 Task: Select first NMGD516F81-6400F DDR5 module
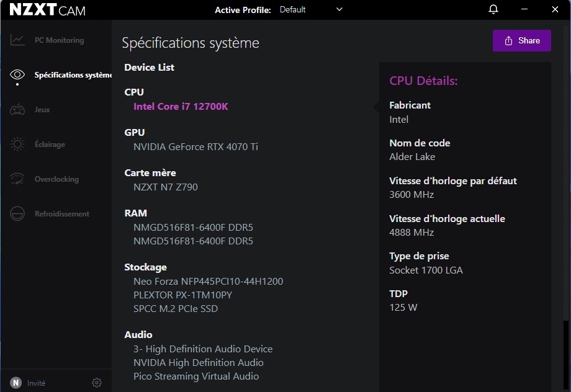tap(193, 228)
